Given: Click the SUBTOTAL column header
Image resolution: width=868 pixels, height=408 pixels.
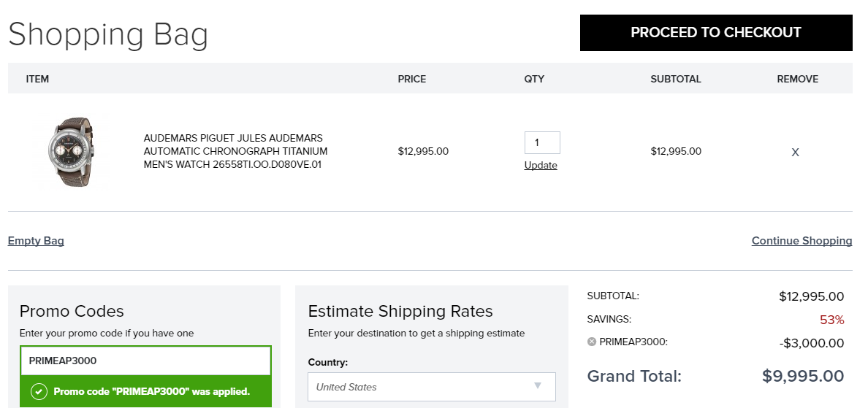Looking at the screenshot, I should click(675, 79).
